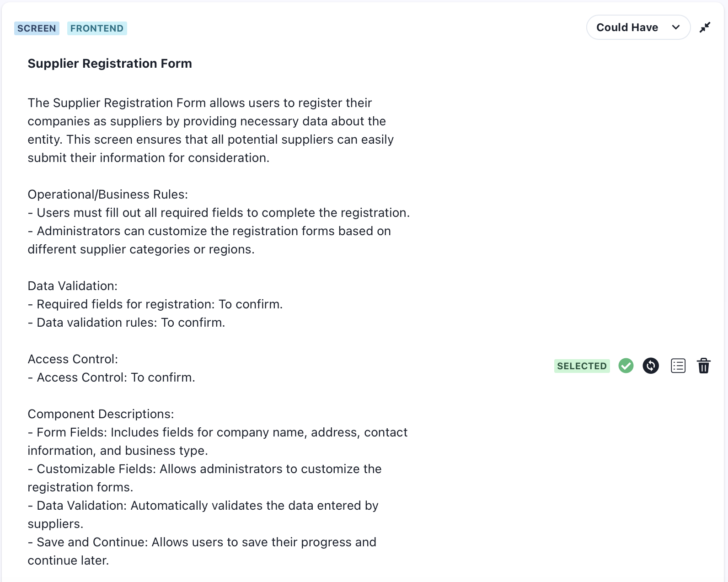The image size is (728, 582).
Task: Open the Could Have priority dropdown
Action: [x=638, y=27]
